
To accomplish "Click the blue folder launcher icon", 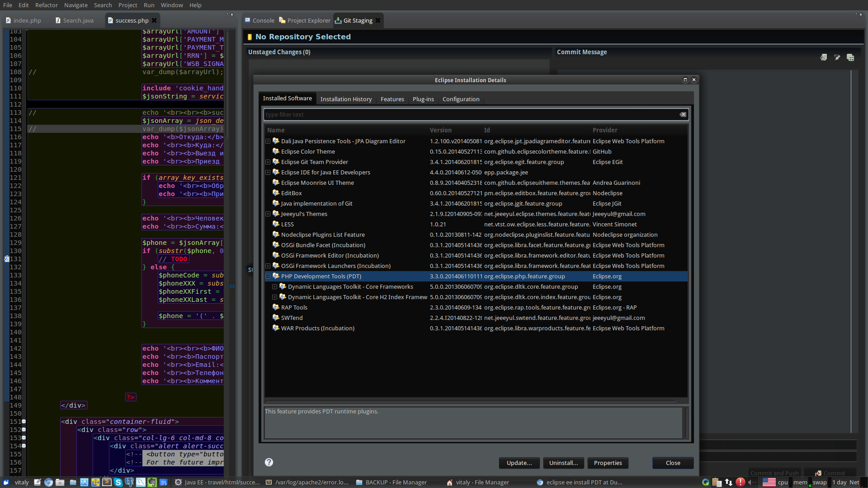I will point(73,482).
